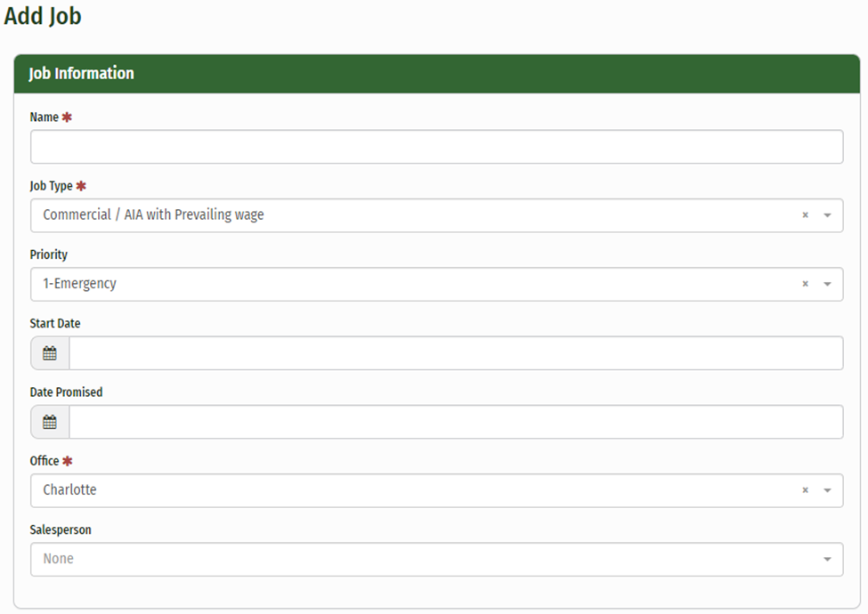This screenshot has height=614, width=868.
Task: Click the Job Type dropdown arrow
Action: point(827,215)
